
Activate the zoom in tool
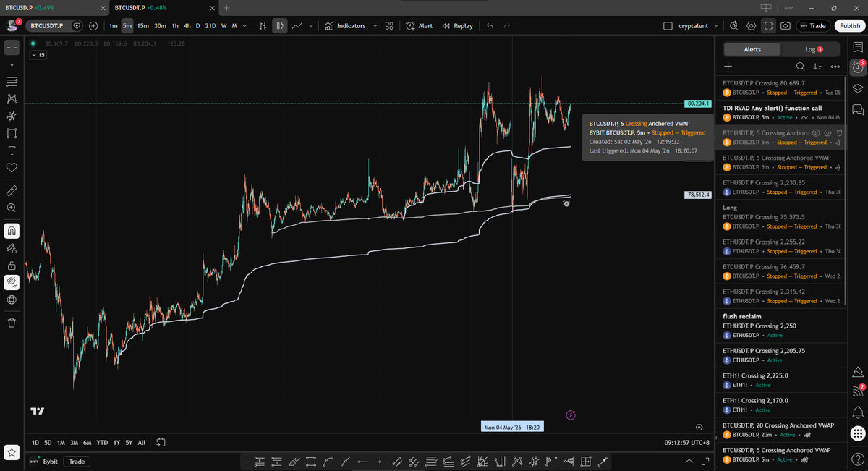[12, 208]
